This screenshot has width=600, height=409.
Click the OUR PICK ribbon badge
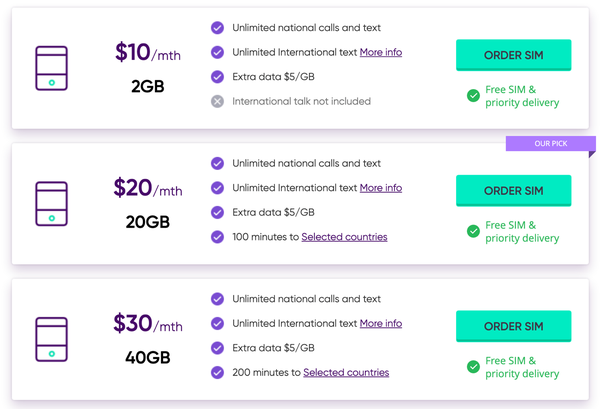(551, 144)
